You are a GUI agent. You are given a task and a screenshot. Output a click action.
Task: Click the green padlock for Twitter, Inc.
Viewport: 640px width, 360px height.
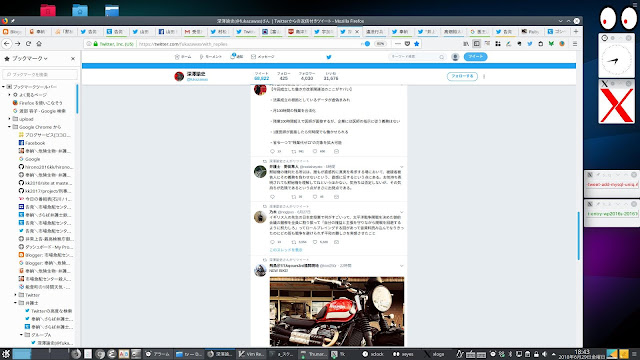(x=96, y=44)
